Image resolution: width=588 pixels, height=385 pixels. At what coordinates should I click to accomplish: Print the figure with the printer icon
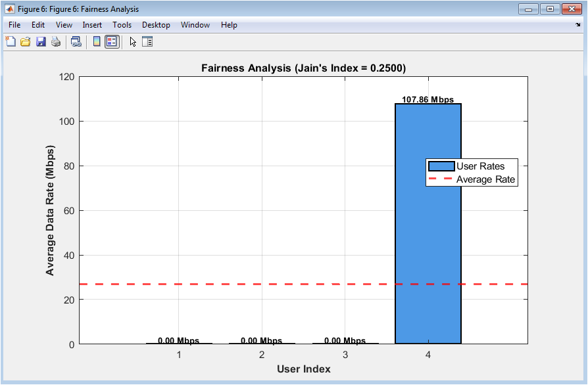(56, 42)
